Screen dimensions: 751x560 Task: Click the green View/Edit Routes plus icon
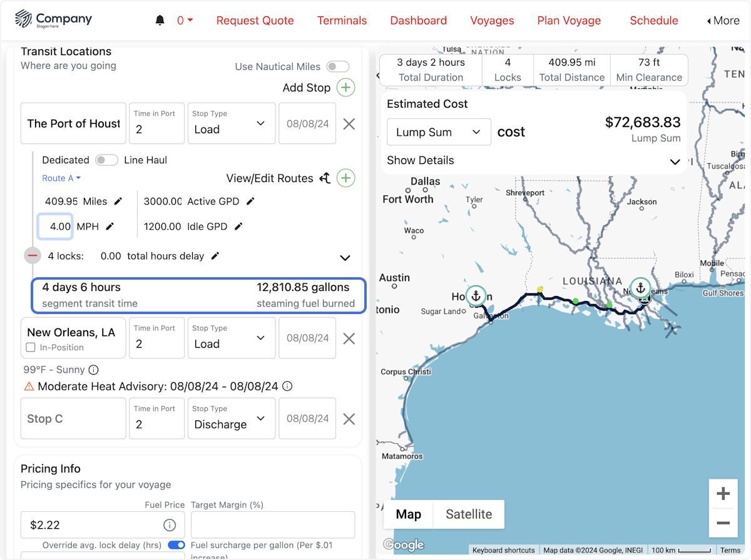click(x=346, y=178)
